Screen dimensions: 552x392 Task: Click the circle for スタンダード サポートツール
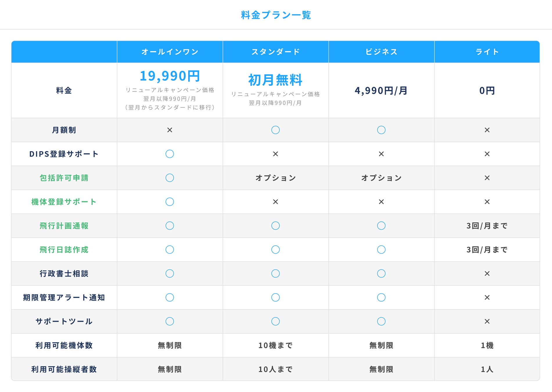click(x=275, y=321)
